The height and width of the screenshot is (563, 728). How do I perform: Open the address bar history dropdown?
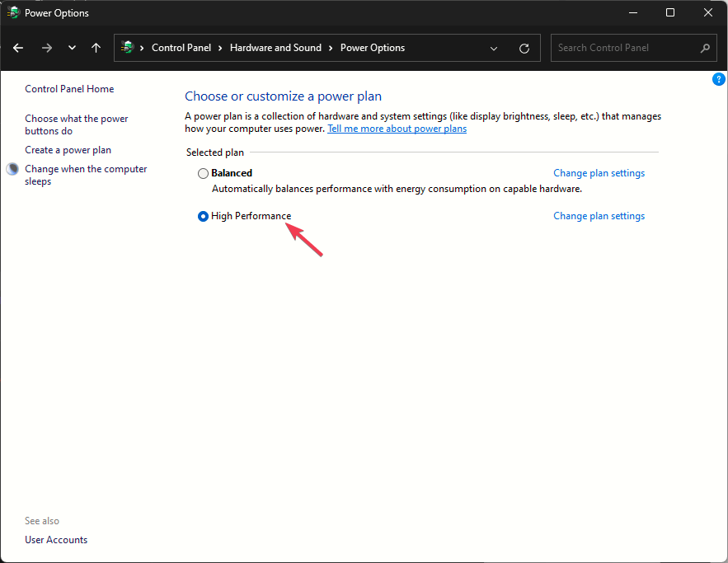point(494,48)
